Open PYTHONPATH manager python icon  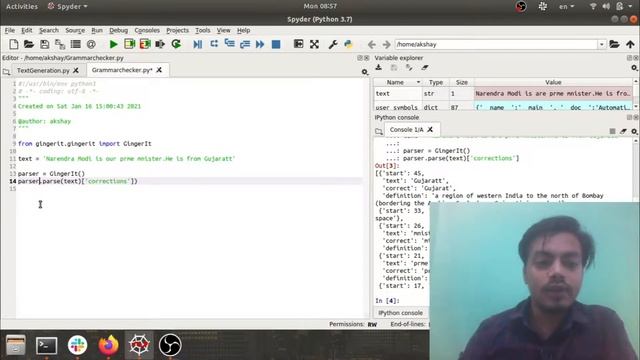(x=348, y=44)
